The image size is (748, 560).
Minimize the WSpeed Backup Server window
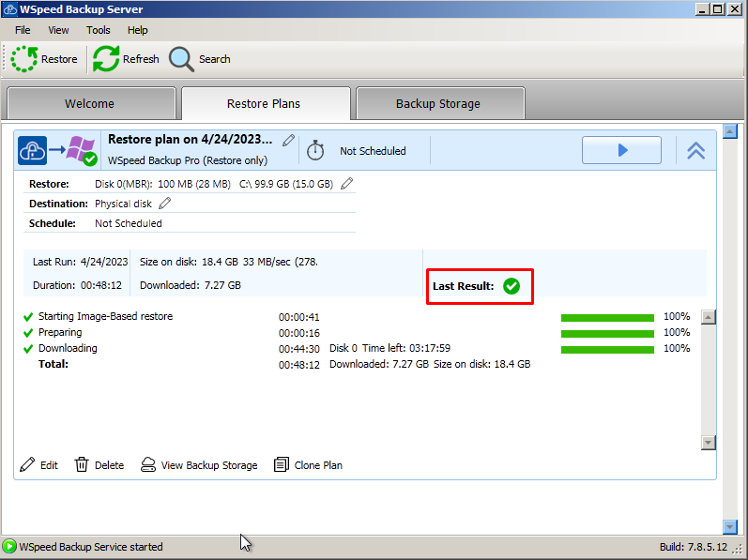click(x=702, y=9)
